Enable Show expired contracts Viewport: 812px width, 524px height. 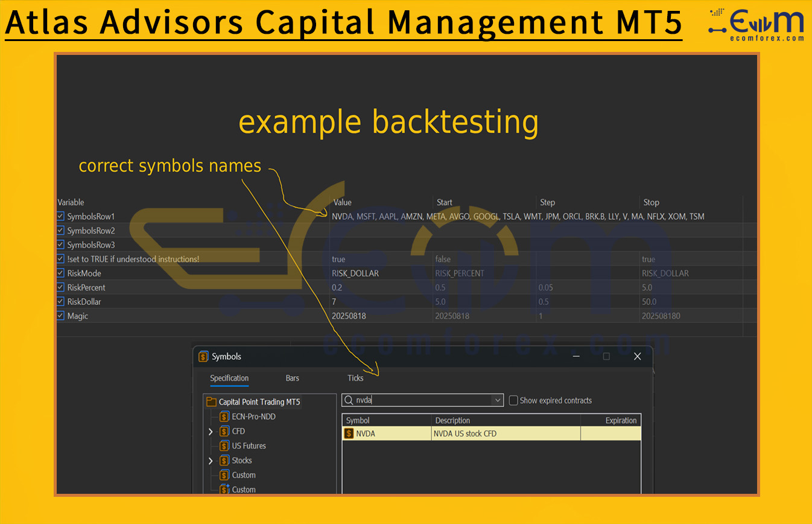coord(513,400)
